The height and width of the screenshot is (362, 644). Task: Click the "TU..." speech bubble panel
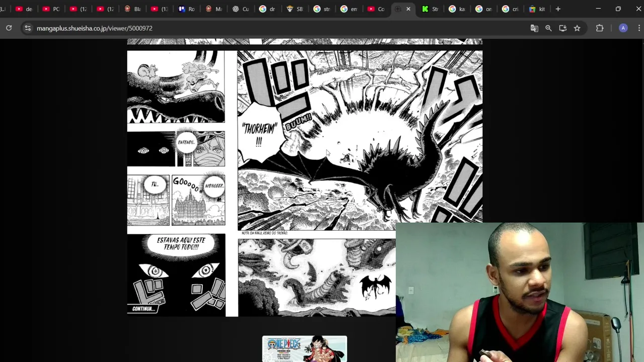pyautogui.click(x=148, y=200)
